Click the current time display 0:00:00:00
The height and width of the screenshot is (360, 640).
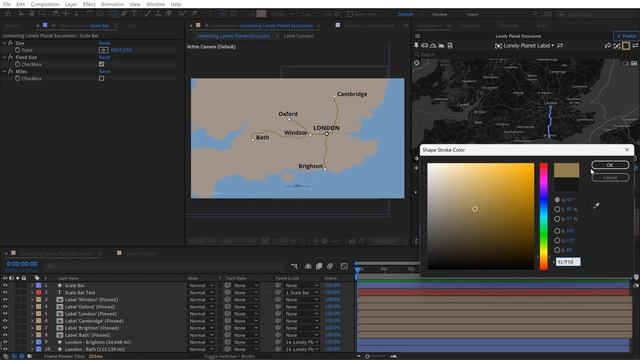[x=22, y=264]
